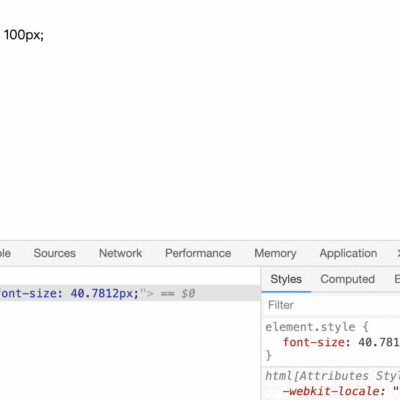Click the element.style selector line
Screen dimensions: 400x400
[317, 327]
